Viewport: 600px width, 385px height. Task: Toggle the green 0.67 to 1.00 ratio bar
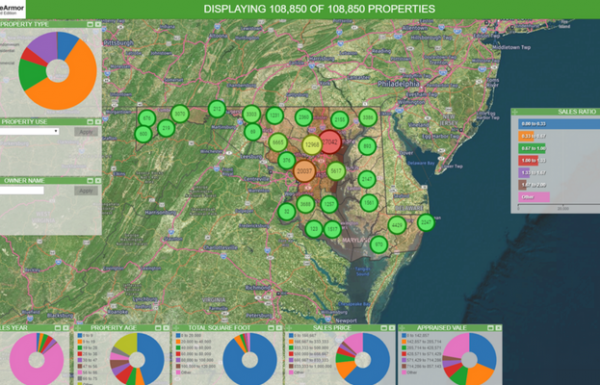pyautogui.click(x=532, y=148)
